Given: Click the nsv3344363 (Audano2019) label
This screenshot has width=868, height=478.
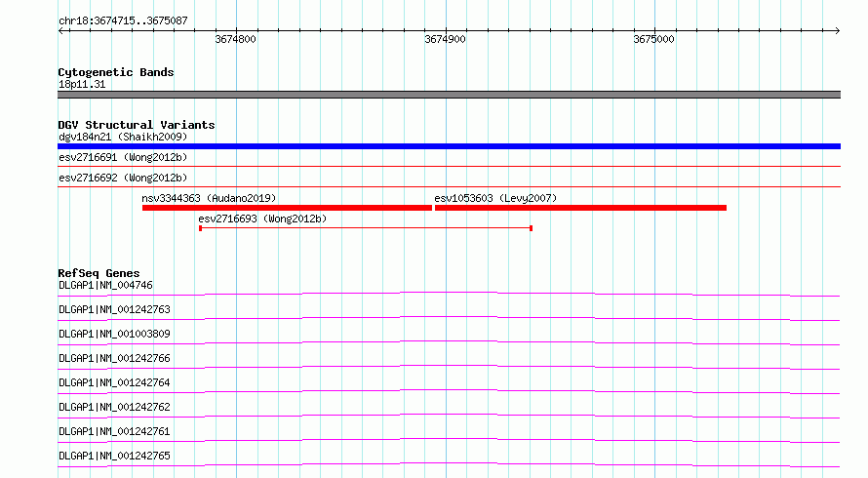Looking at the screenshot, I should [209, 198].
